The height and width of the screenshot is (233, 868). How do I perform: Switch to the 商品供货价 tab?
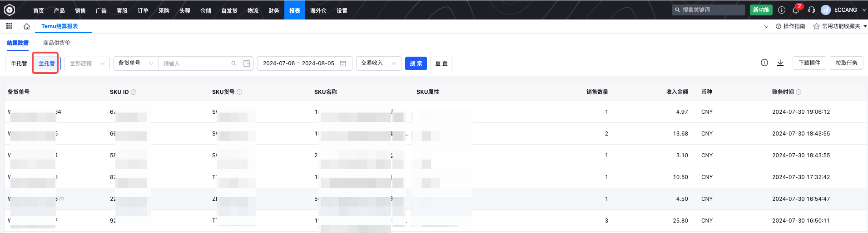57,43
